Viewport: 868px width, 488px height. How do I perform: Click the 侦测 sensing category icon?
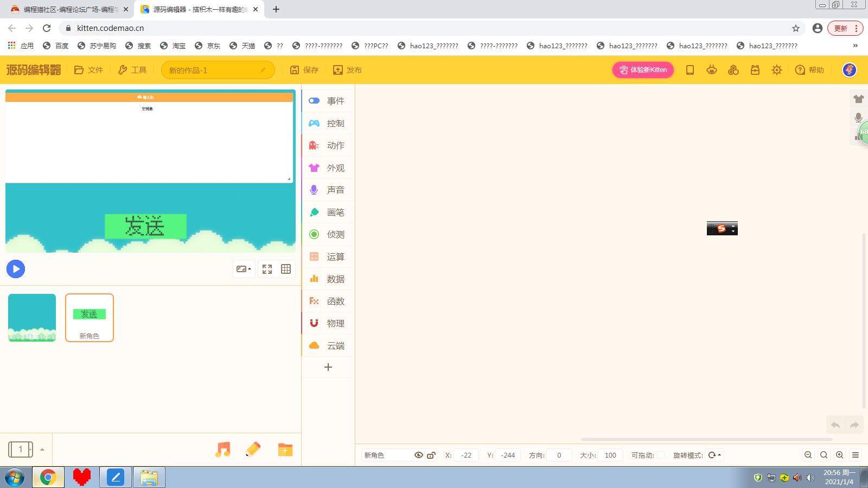tap(314, 234)
